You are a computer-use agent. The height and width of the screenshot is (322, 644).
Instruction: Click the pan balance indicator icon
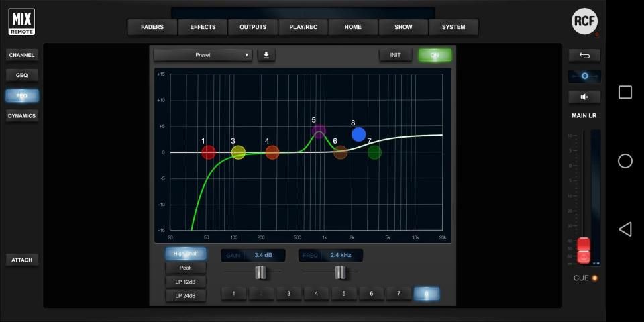point(584,76)
